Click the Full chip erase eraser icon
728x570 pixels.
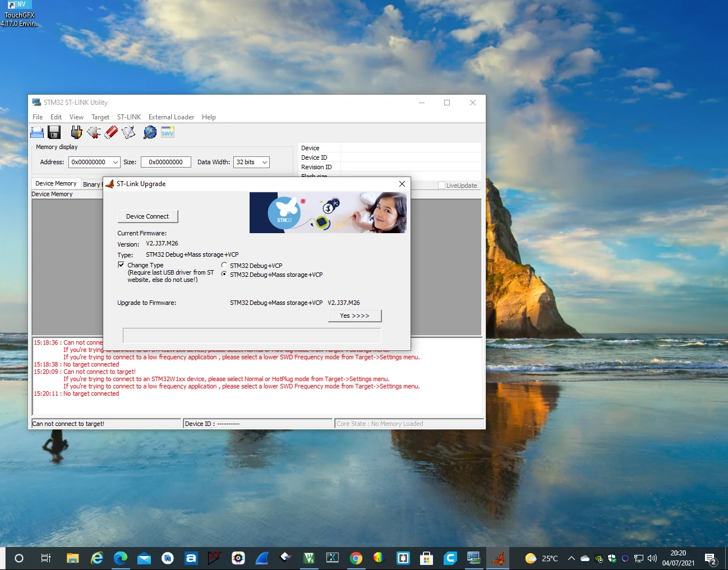(111, 132)
